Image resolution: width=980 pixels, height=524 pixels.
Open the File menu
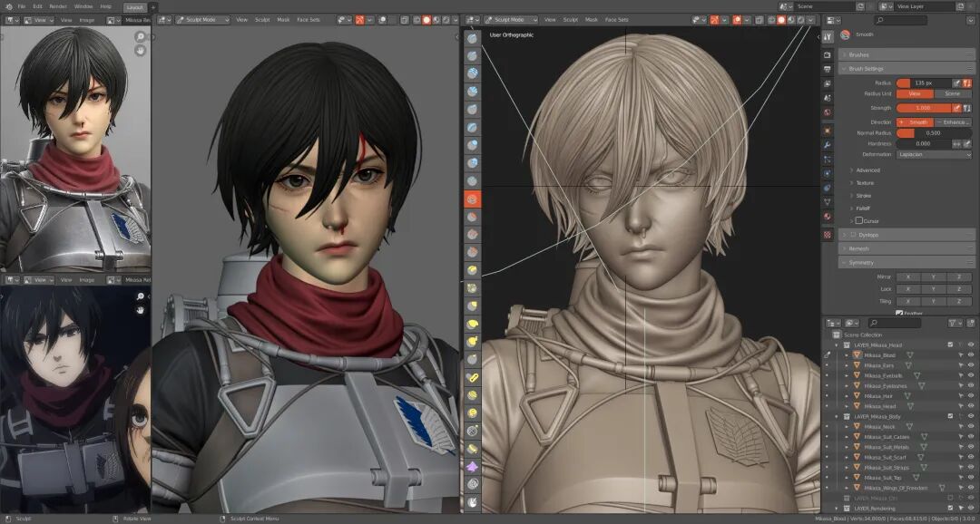[x=22, y=6]
